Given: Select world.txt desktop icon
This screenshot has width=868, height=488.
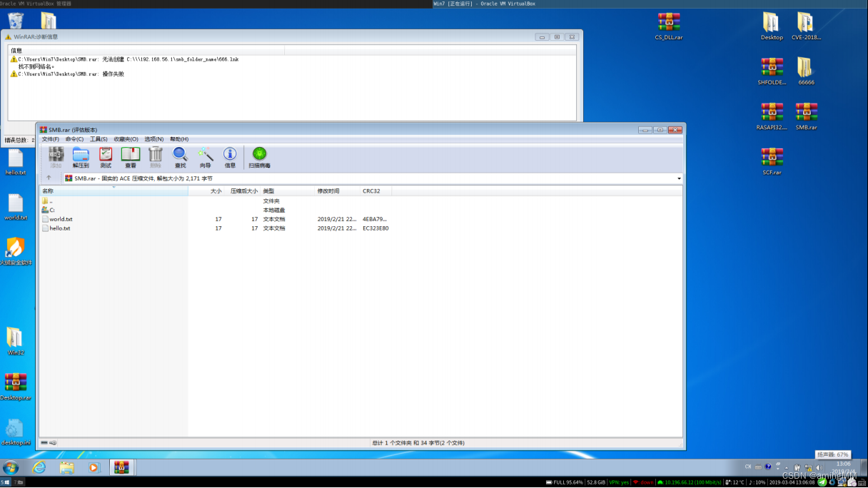Looking at the screenshot, I should pos(15,206).
